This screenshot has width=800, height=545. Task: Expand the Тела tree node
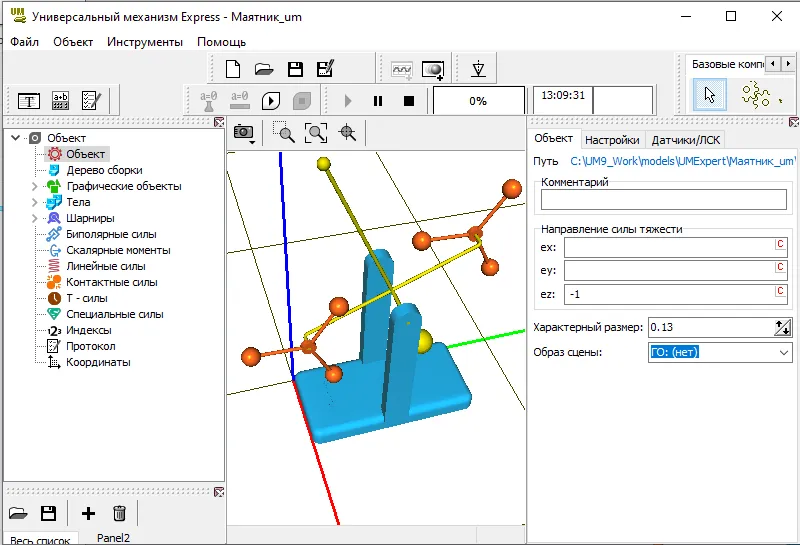(34, 202)
